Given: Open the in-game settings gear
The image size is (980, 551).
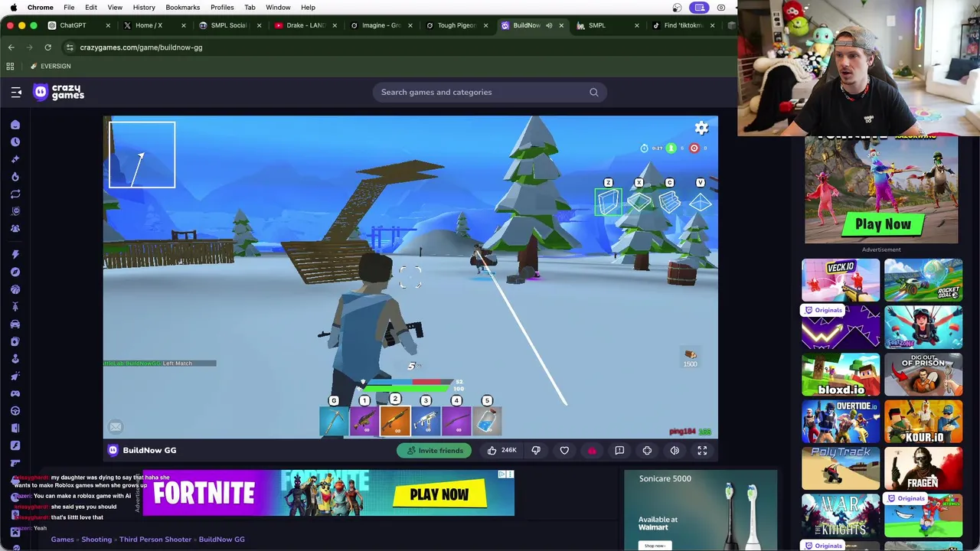Looking at the screenshot, I should tap(701, 129).
